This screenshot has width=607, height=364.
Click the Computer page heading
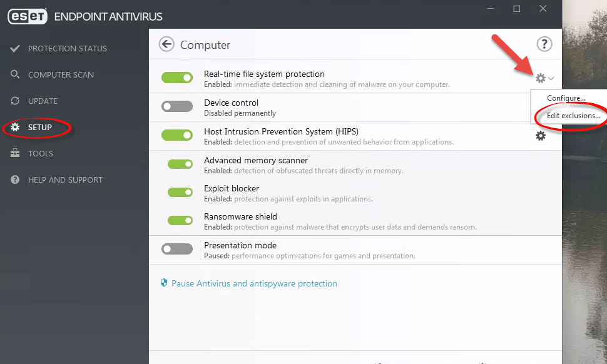click(205, 45)
